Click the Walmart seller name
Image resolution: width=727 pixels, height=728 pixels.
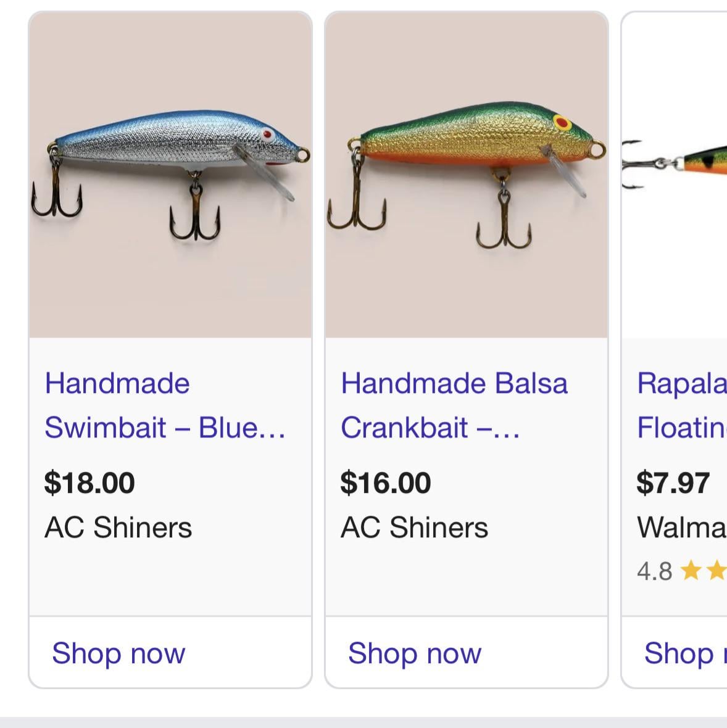click(x=682, y=527)
